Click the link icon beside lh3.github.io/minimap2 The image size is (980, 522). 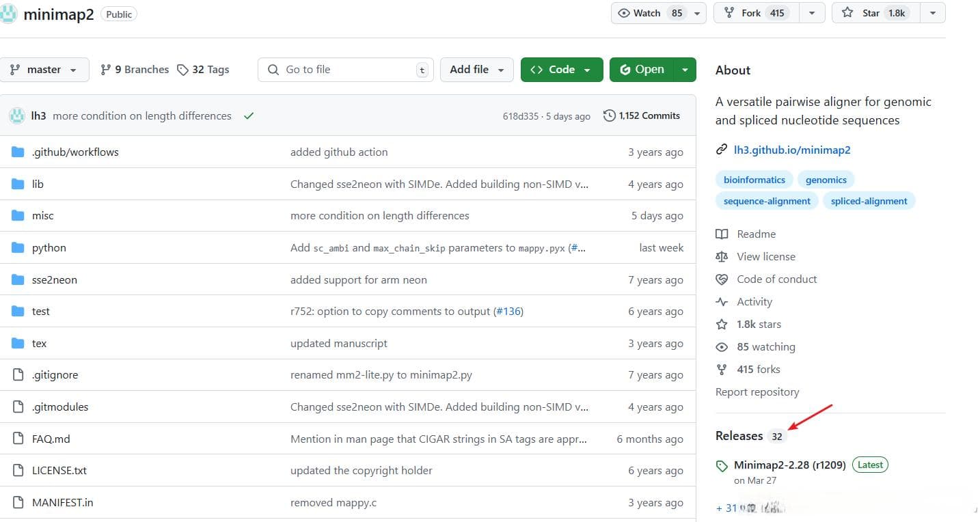[x=721, y=150]
